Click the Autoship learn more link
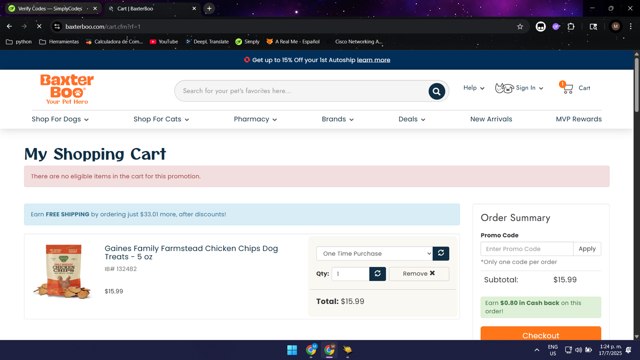The image size is (640, 360). 373,60
